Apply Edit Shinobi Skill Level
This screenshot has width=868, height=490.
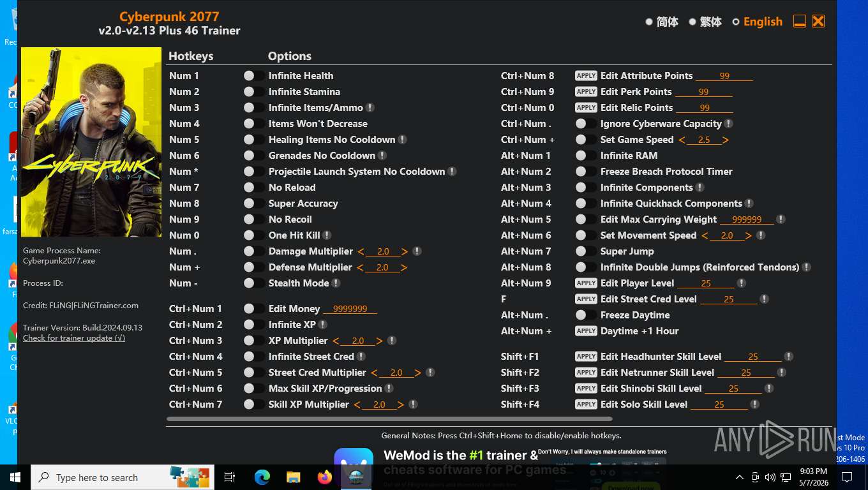586,388
